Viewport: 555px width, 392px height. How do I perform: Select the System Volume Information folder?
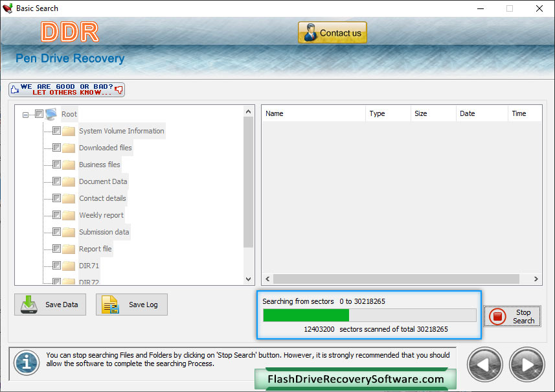121,131
